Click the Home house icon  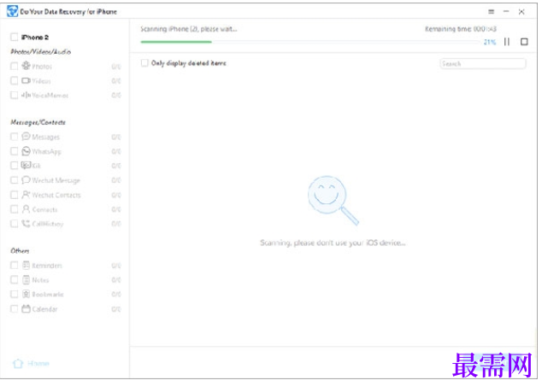click(18, 363)
